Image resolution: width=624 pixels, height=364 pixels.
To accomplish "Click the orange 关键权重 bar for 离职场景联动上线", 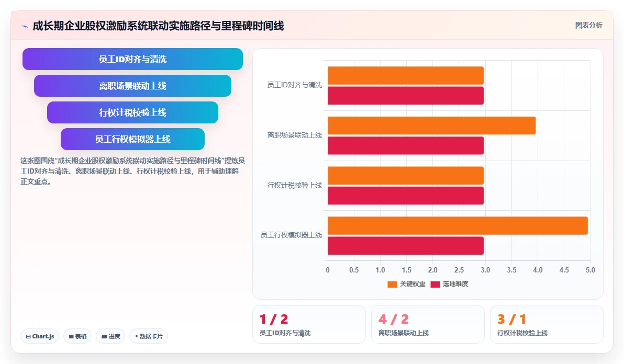I will pos(432,126).
